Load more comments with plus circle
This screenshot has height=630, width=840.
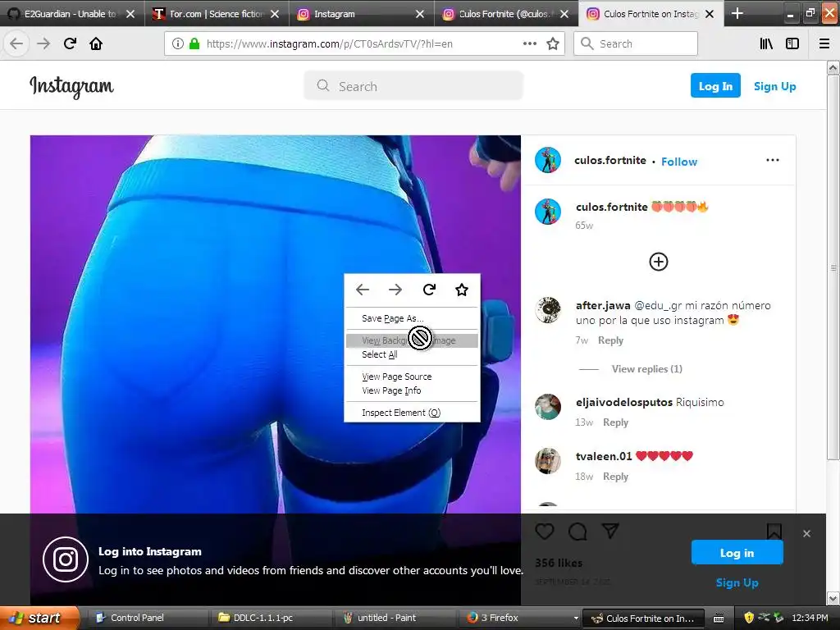659,262
